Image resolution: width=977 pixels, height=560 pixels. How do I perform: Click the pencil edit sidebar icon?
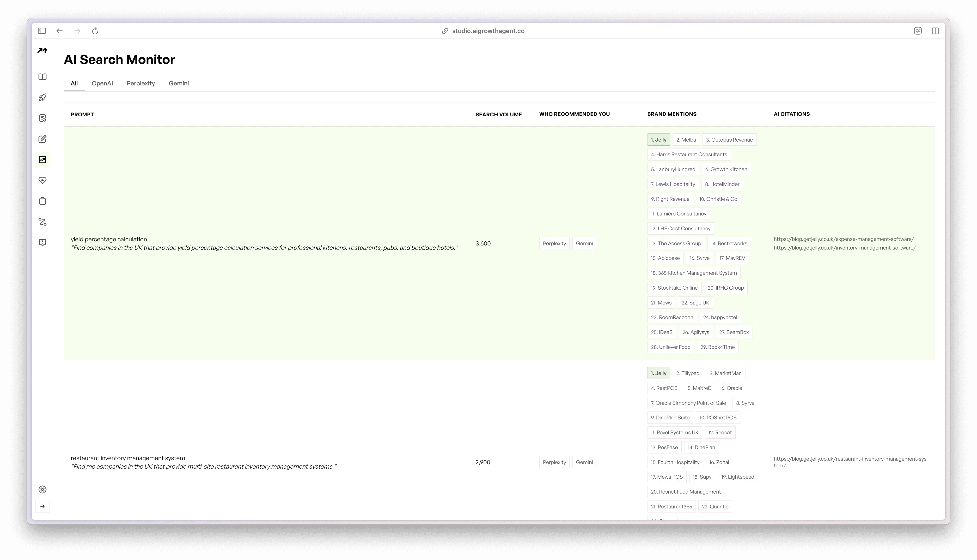43,139
